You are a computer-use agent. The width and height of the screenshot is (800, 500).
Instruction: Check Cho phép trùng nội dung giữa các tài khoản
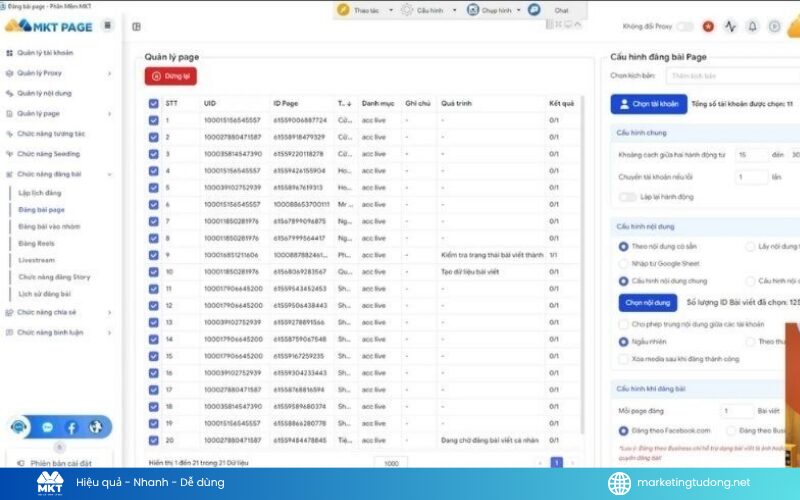(x=623, y=324)
